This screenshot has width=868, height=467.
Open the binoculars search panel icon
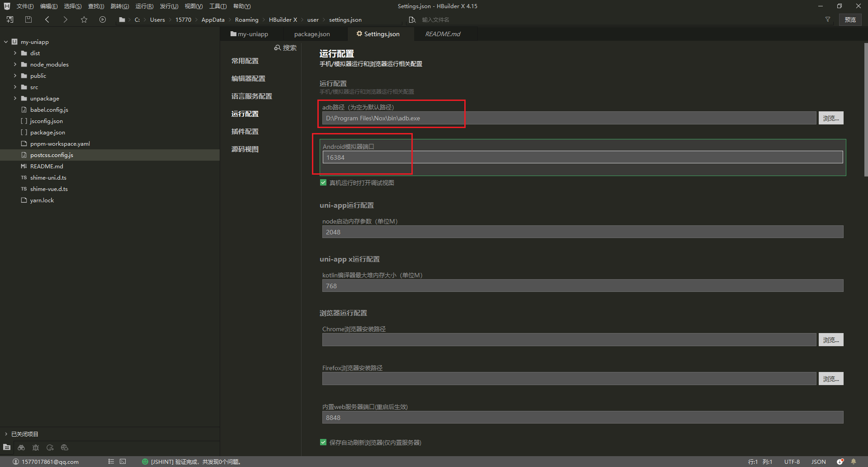point(21,448)
